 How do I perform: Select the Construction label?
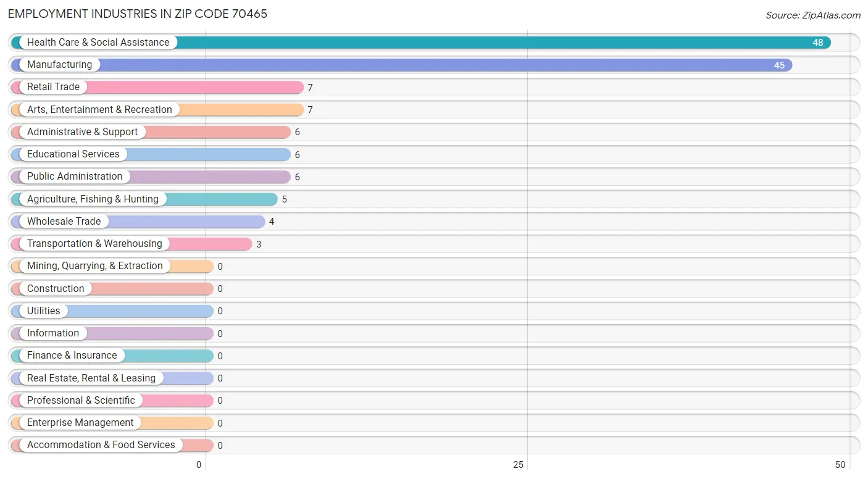point(56,288)
